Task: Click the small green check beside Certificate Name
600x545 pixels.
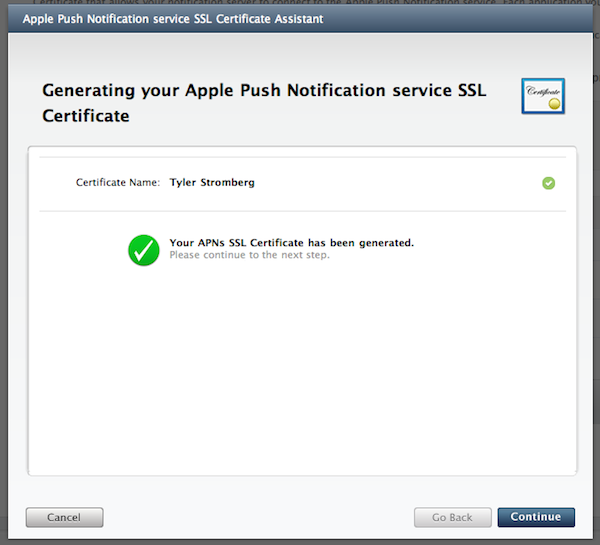Action: 548,183
